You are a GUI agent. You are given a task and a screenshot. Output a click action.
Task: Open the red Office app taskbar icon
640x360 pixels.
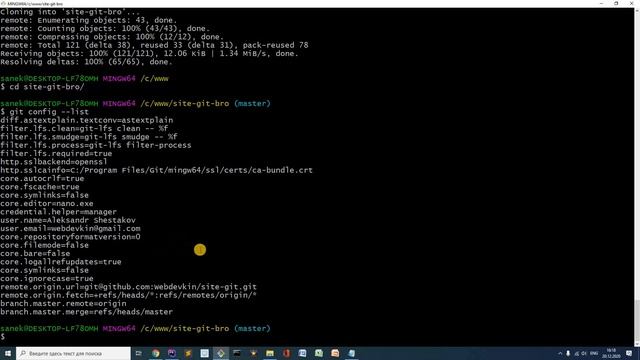[x=286, y=353]
